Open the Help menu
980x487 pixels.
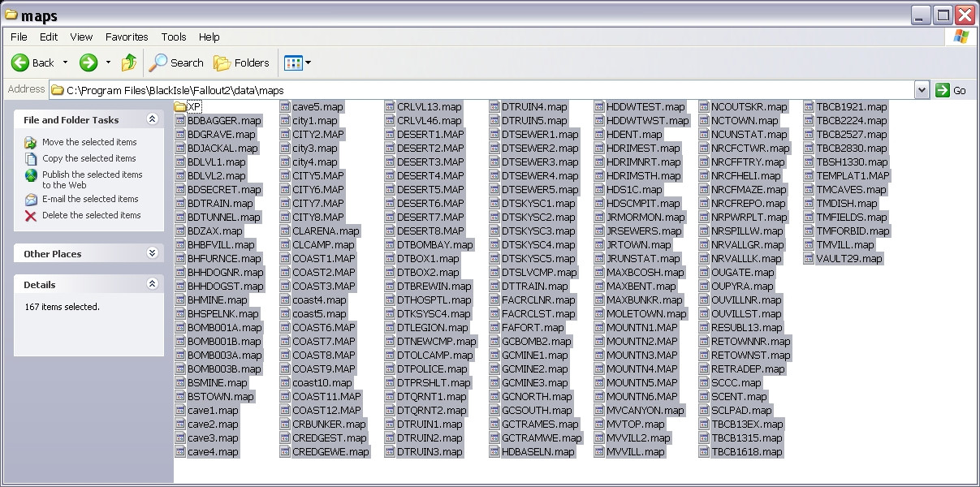[x=209, y=37]
